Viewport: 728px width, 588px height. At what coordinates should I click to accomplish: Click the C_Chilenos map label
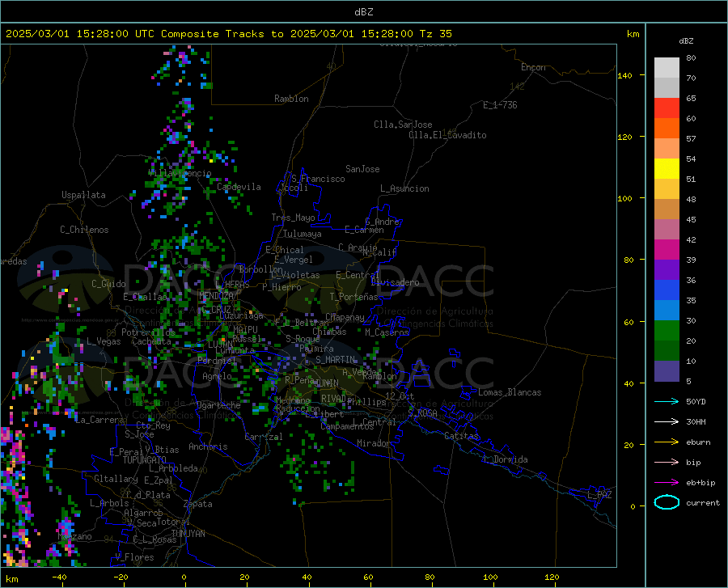click(x=84, y=230)
